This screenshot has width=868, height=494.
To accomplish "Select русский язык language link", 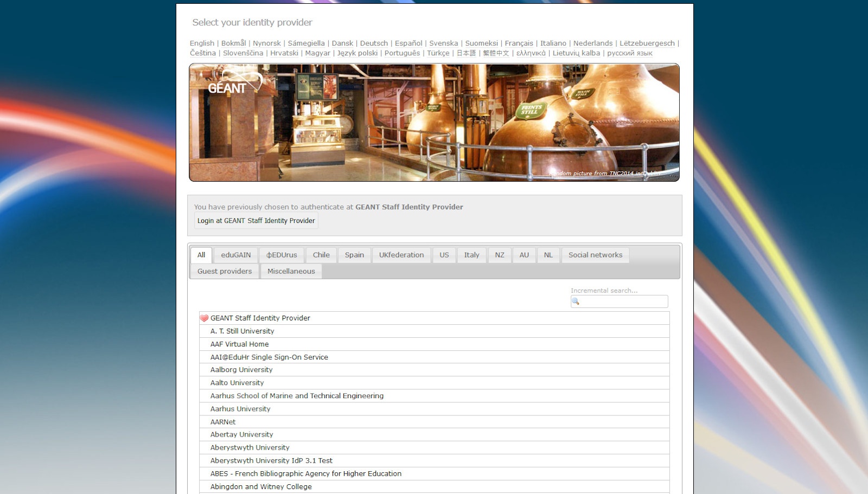I will coord(630,53).
